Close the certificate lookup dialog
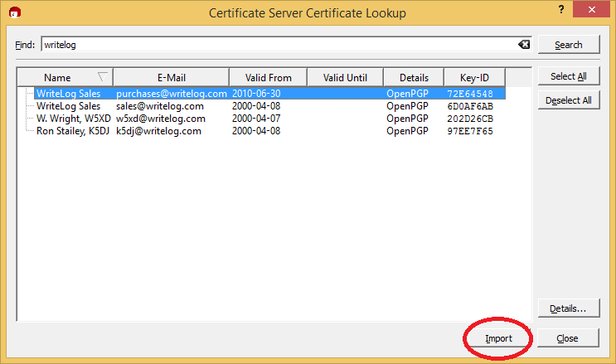 coord(568,338)
